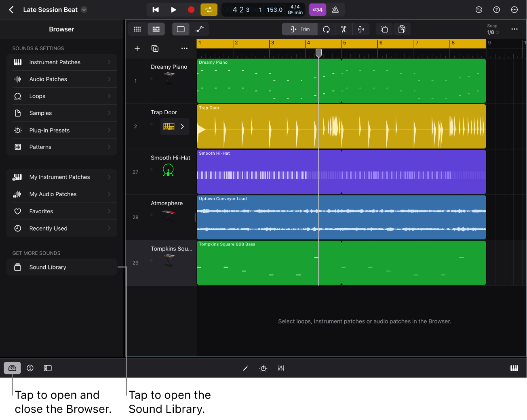Expand chevron next to Loops

[109, 96]
